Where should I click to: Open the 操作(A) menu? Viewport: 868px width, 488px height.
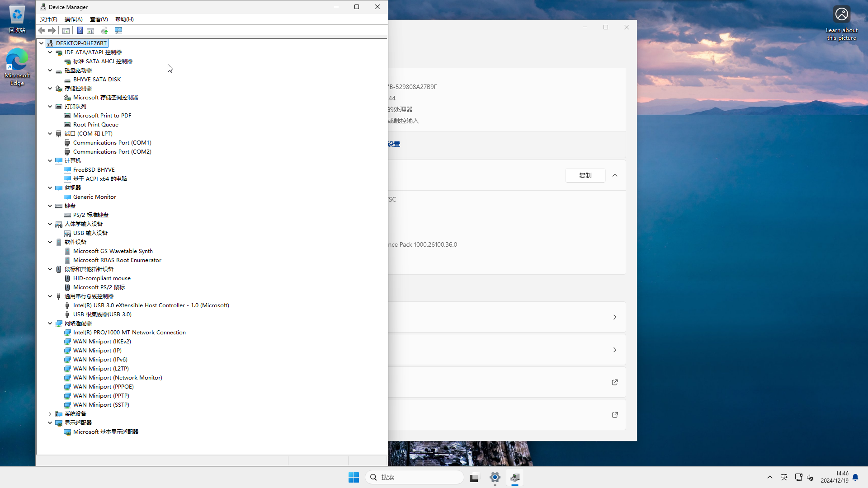[74, 19]
